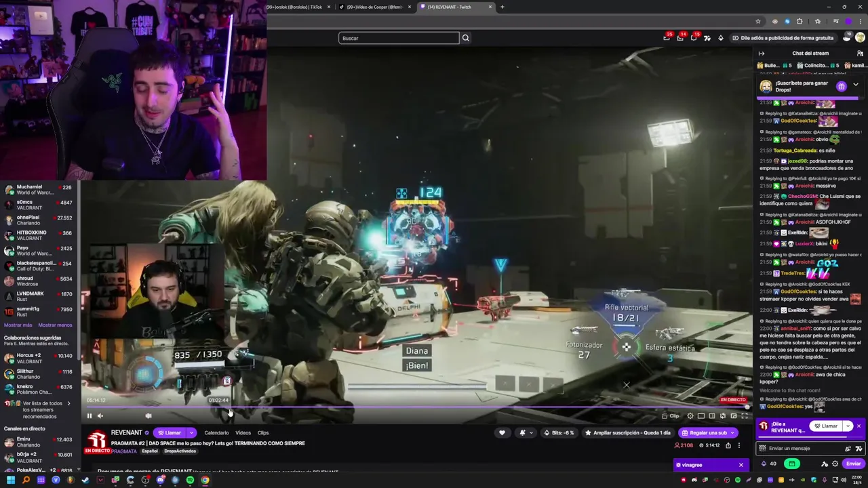Open shroud channel in sidebar

click(39, 281)
